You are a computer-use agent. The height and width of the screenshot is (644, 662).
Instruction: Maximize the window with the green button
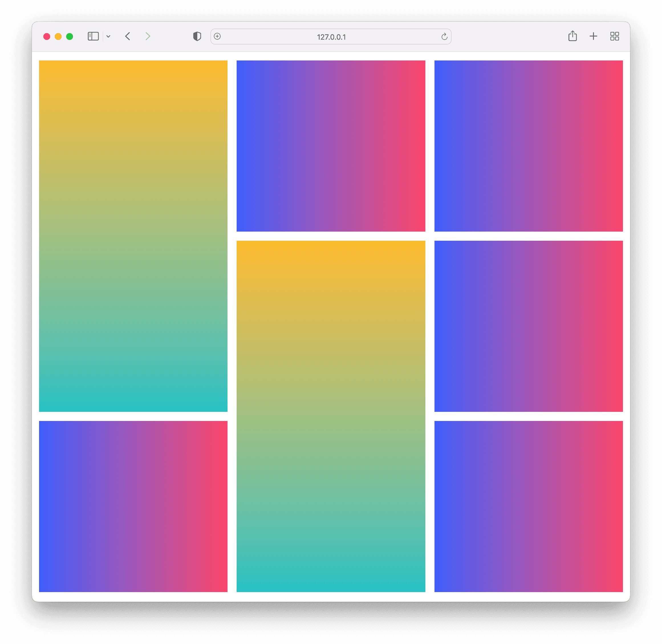pyautogui.click(x=70, y=37)
